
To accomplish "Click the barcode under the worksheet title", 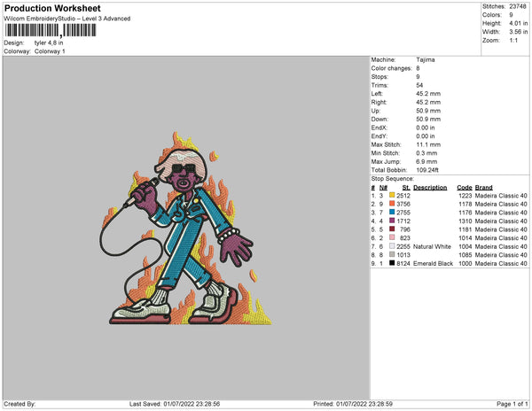I will 51,30.
